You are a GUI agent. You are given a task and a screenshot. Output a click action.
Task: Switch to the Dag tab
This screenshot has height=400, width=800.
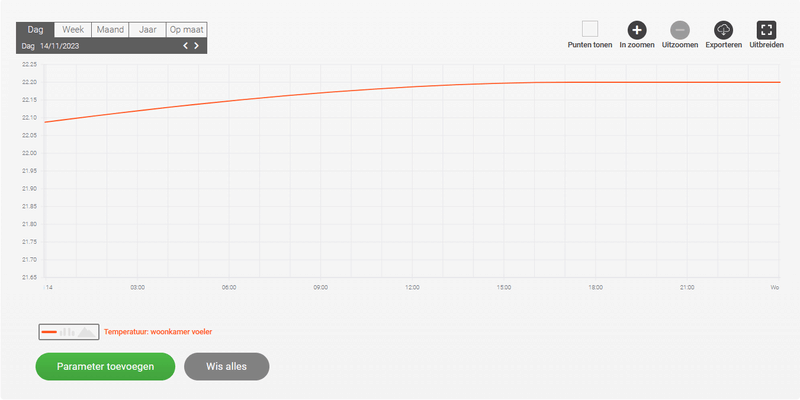click(x=35, y=30)
